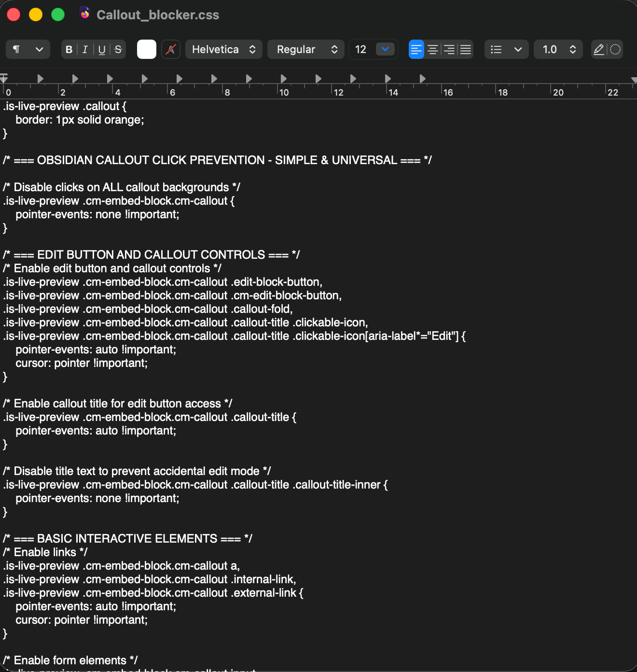Click the dotted circle icon in toolbar
Image resolution: width=637 pixels, height=672 pixels.
tap(615, 49)
